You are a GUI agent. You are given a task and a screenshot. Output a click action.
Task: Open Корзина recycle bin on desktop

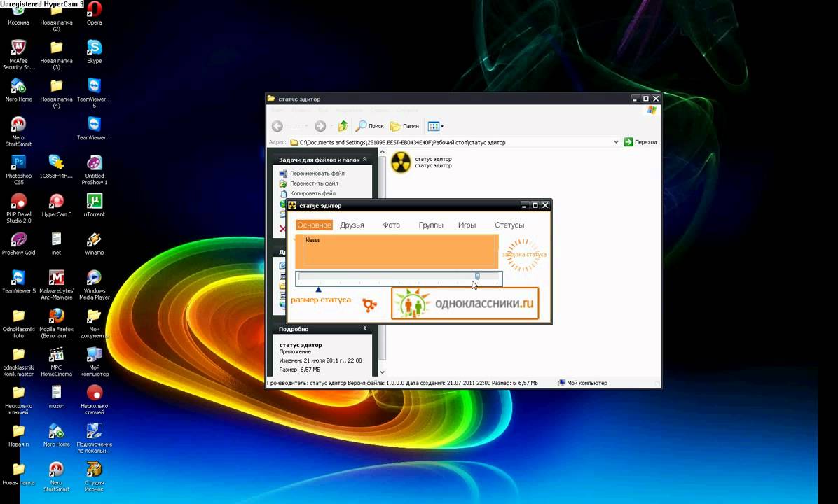coord(18,13)
